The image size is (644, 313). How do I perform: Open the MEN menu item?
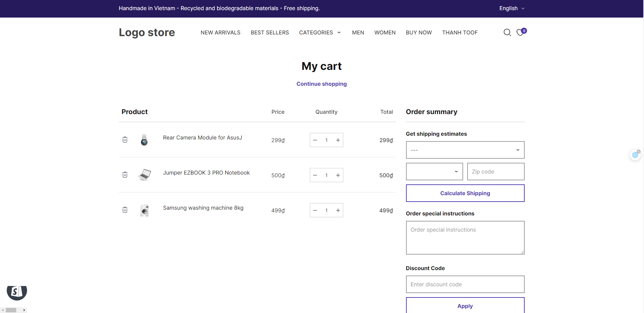(358, 32)
